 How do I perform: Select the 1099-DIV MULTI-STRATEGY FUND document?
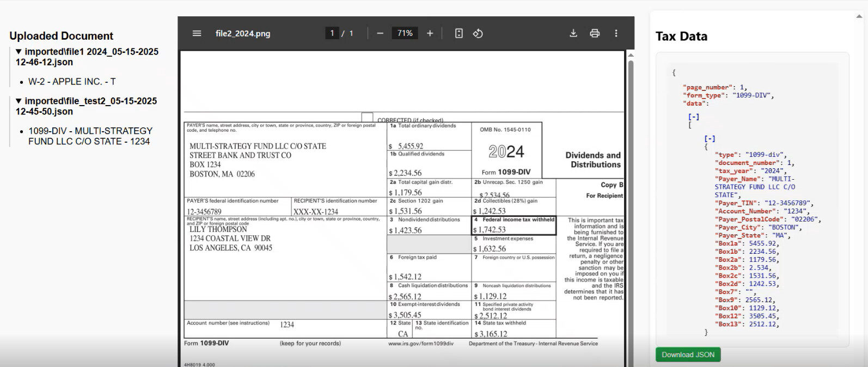click(x=90, y=136)
